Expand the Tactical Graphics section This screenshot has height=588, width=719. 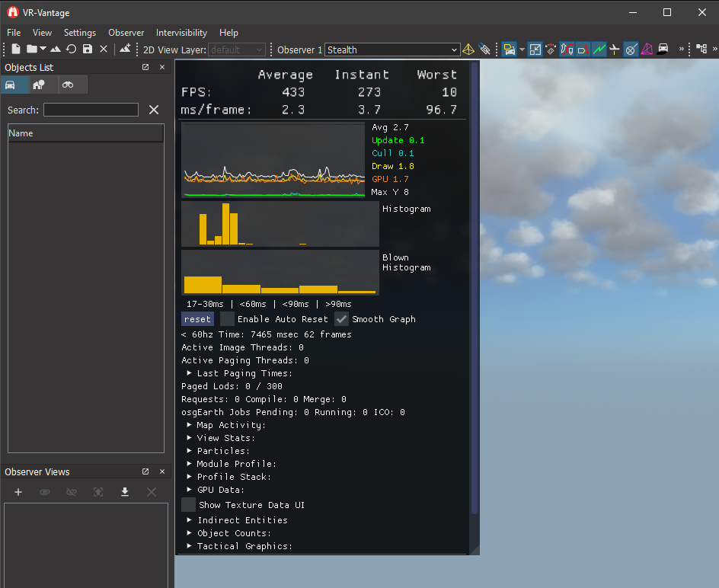[190, 546]
